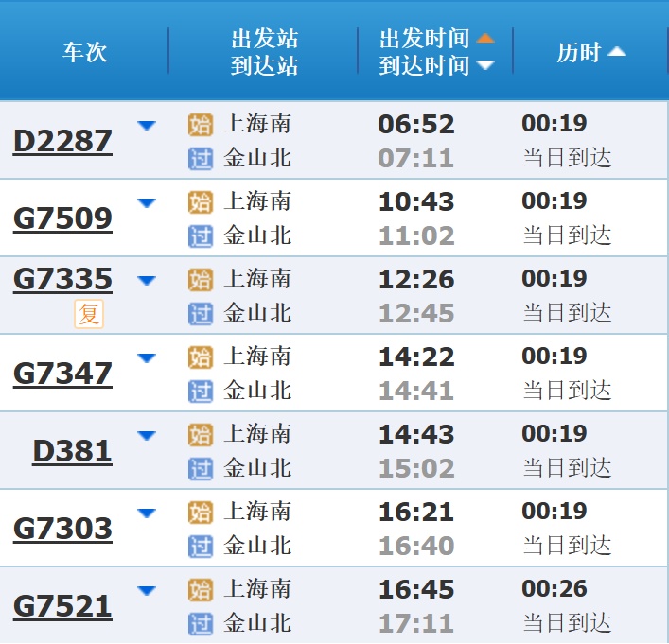Expand the blue arrow beside G7347
Viewport: 669px width, 644px height.
coord(147,357)
